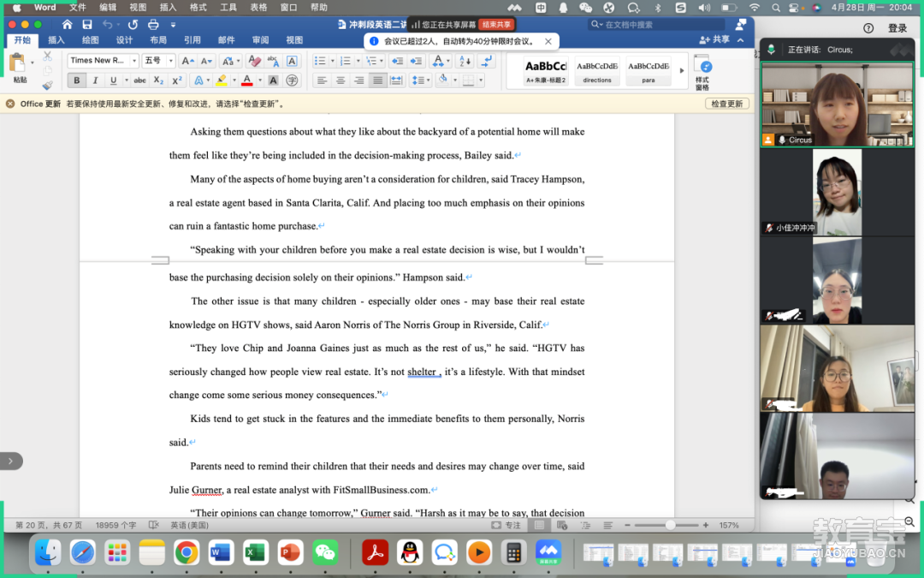Open the 表格 menu in the menu bar
Screen dimensions: 924x578
pyautogui.click(x=258, y=7)
